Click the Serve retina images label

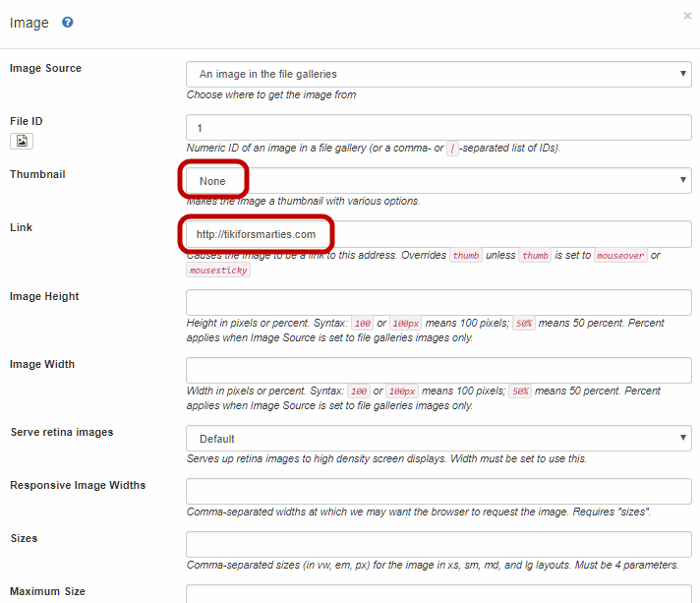(x=61, y=432)
